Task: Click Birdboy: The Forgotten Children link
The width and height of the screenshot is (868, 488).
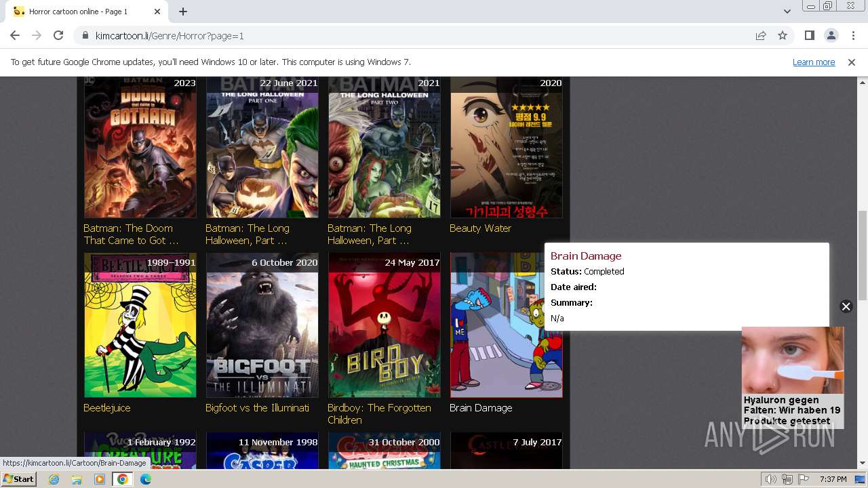Action: click(x=379, y=413)
